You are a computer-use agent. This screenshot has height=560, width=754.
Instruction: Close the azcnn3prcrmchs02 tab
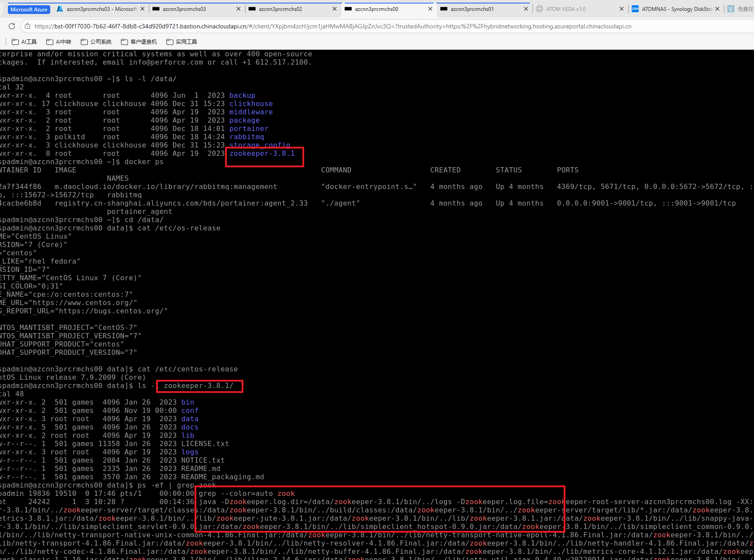[x=335, y=9]
